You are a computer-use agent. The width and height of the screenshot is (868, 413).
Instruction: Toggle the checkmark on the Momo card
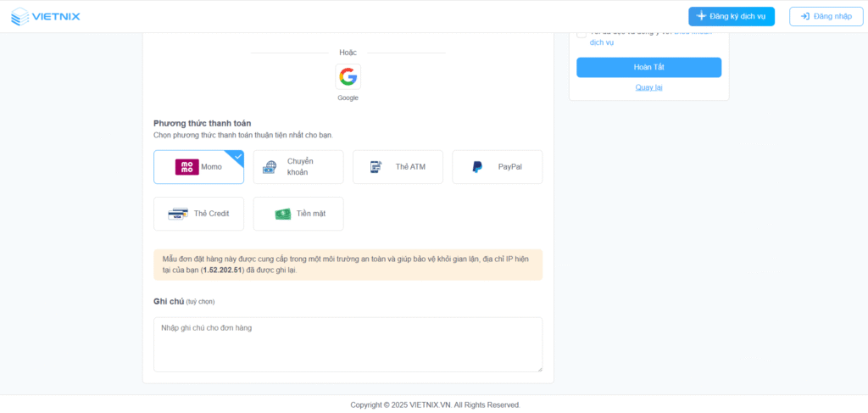[238, 155]
